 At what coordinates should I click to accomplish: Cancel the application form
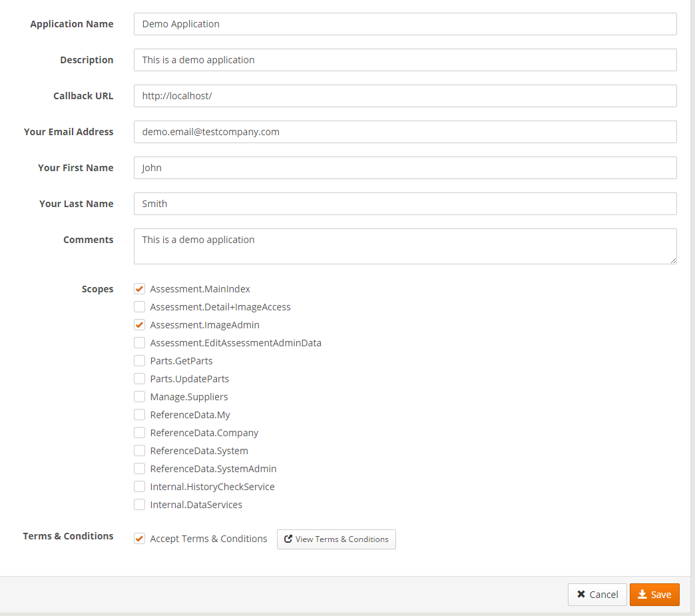pyautogui.click(x=597, y=594)
